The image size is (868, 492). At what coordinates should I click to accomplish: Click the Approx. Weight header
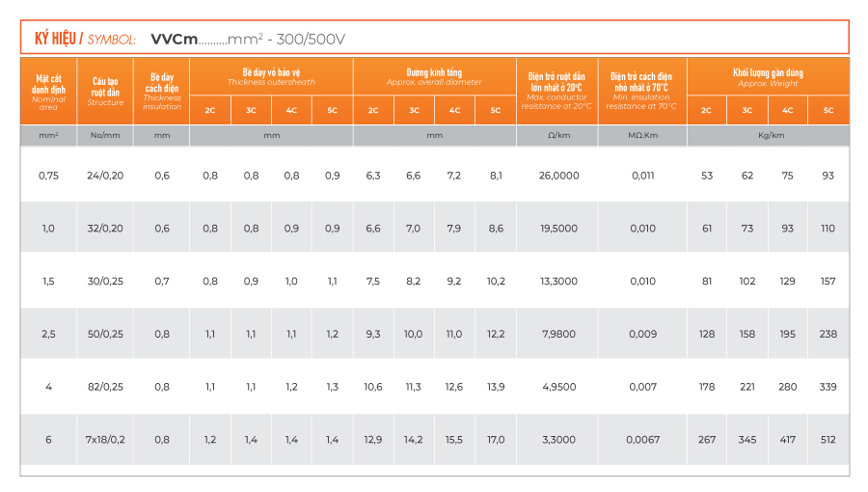[768, 76]
